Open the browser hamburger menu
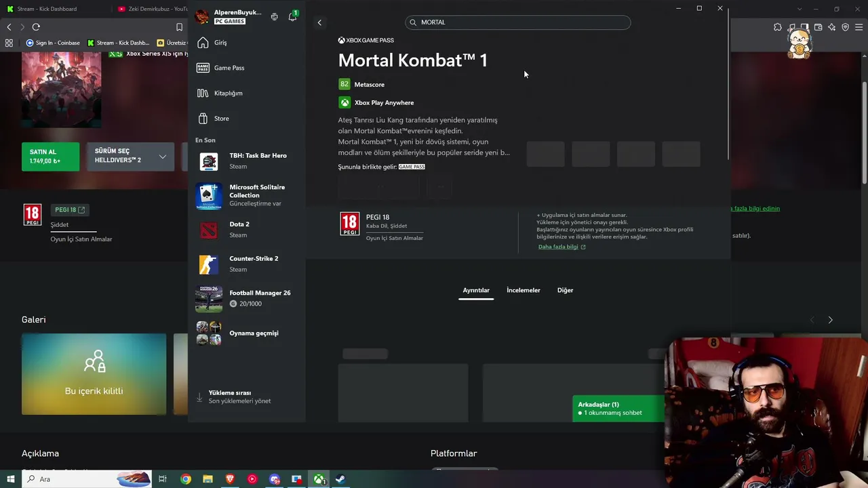 point(859,27)
